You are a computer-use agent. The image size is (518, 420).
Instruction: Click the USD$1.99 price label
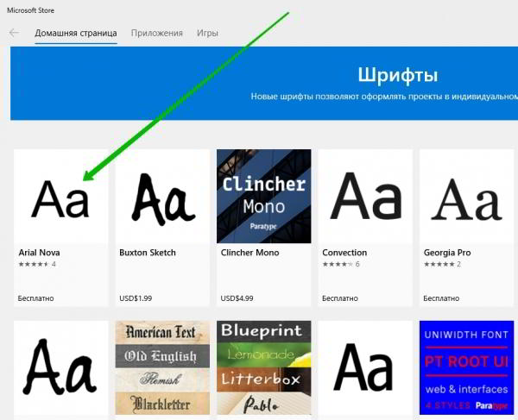pos(136,298)
